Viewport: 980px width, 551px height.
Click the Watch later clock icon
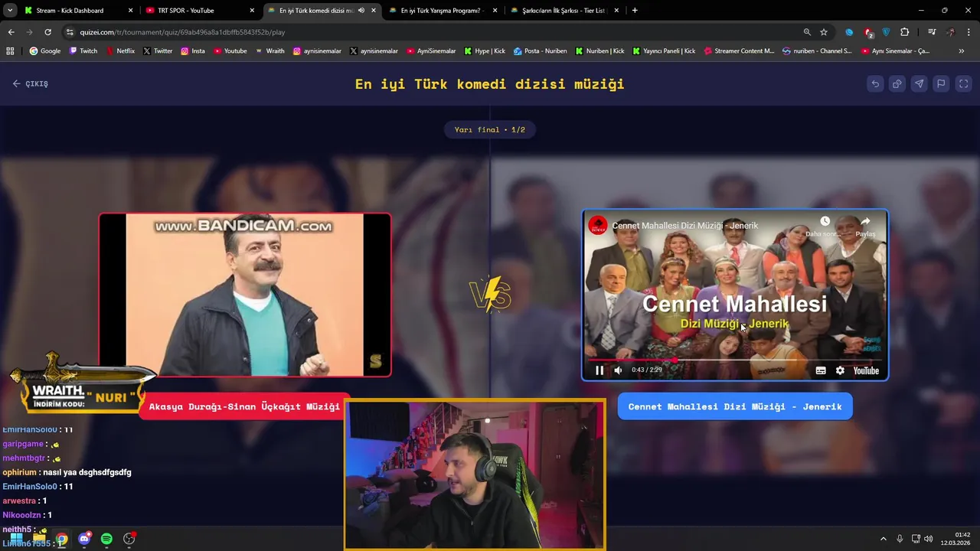825,221
